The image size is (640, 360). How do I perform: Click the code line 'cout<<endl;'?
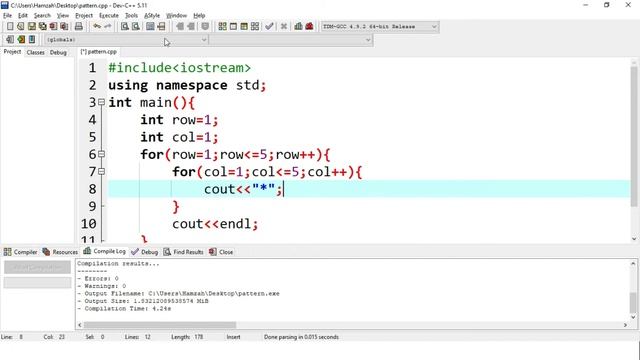point(215,224)
